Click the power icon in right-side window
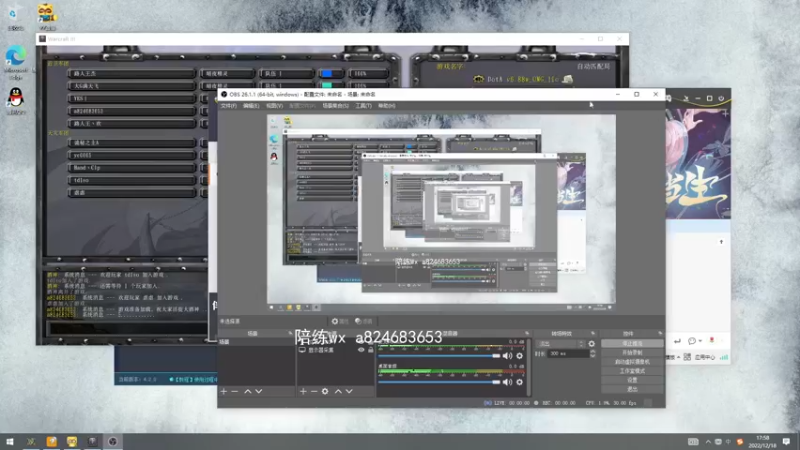Image resolution: width=800 pixels, height=450 pixels. (721, 98)
